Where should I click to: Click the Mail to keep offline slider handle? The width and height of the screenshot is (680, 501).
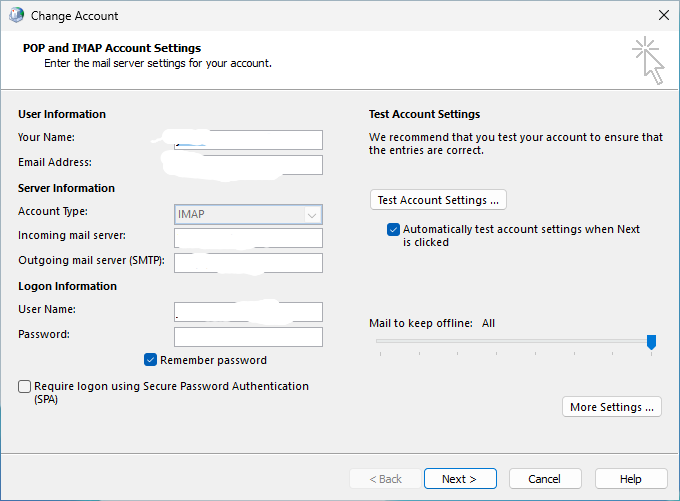tap(651, 342)
